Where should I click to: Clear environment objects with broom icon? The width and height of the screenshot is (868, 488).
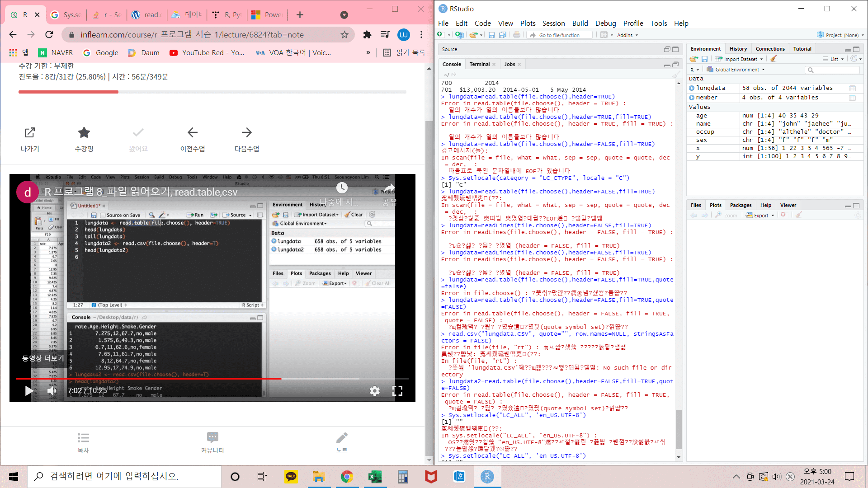(774, 59)
